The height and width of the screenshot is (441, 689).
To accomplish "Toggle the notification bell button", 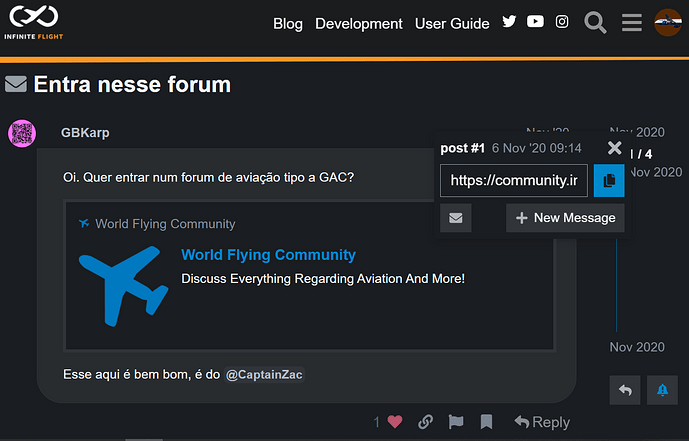I will tap(662, 390).
